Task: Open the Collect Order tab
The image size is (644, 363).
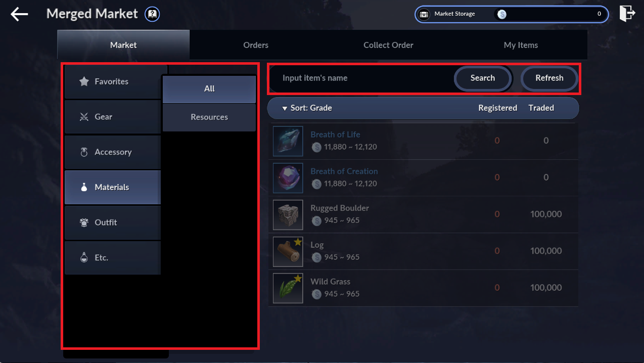Action: pyautogui.click(x=388, y=45)
